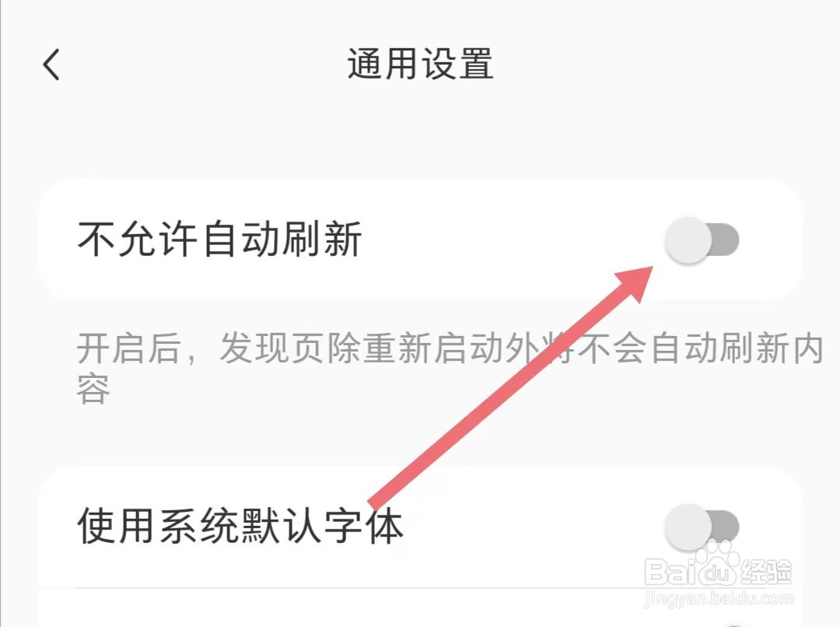Enable the 不允许自动刷新 switch
The height and width of the screenshot is (627, 840).
pyautogui.click(x=702, y=240)
